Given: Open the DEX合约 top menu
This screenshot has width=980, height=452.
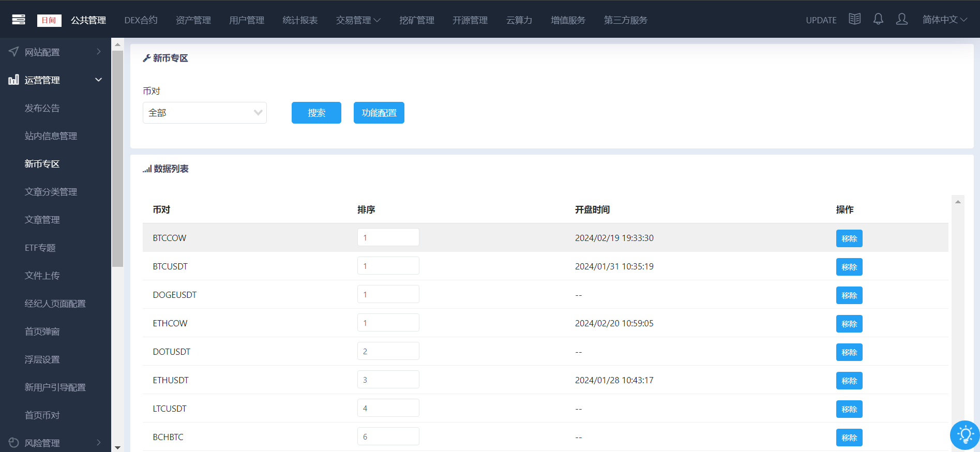Looking at the screenshot, I should pyautogui.click(x=141, y=20).
